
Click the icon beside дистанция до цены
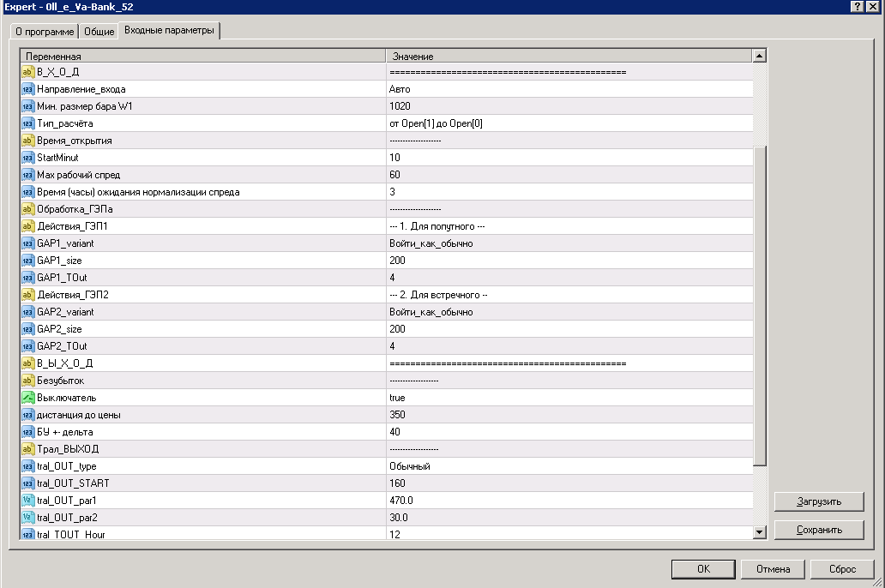(x=27, y=414)
